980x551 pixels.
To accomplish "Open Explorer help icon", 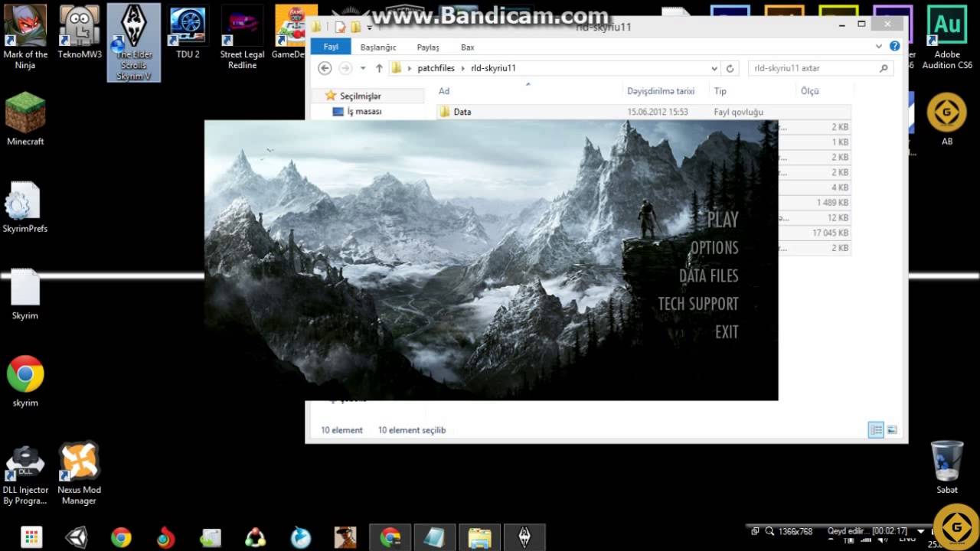I will [x=894, y=47].
